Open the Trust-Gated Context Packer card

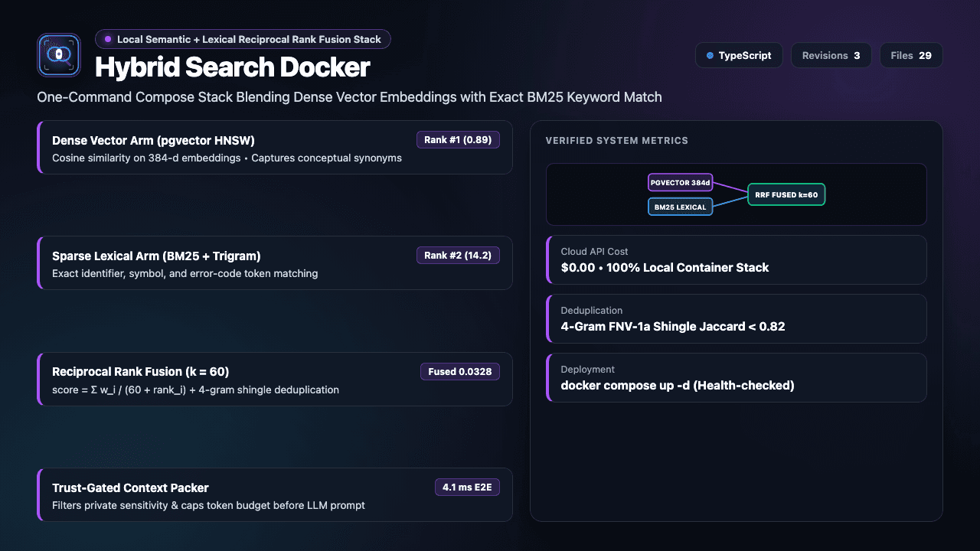tap(275, 495)
